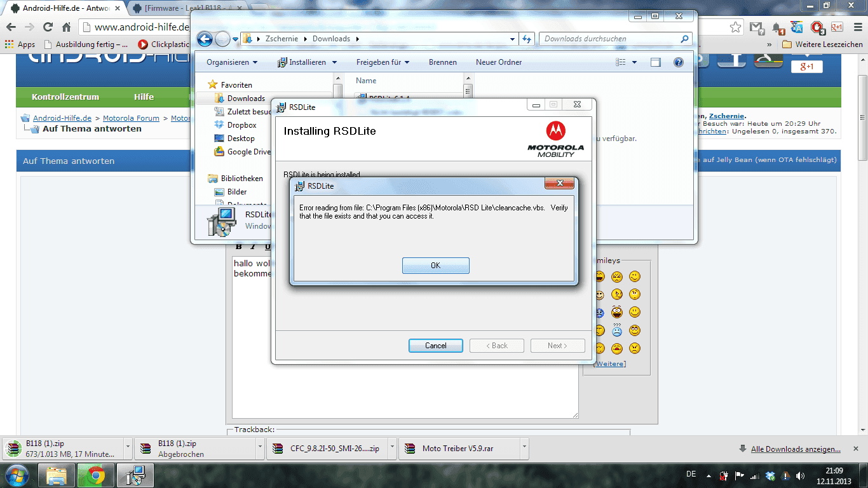Click the 'Weitere' smileys link

pyautogui.click(x=609, y=363)
